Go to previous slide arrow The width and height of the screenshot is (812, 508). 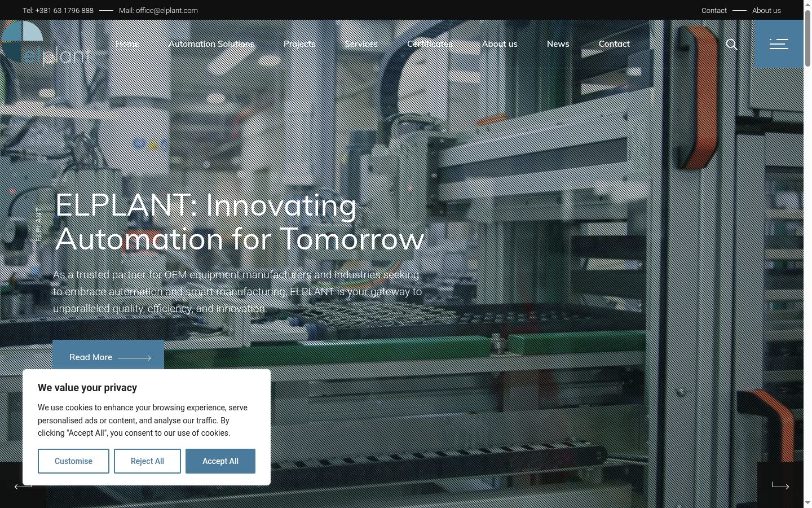pyautogui.click(x=23, y=485)
